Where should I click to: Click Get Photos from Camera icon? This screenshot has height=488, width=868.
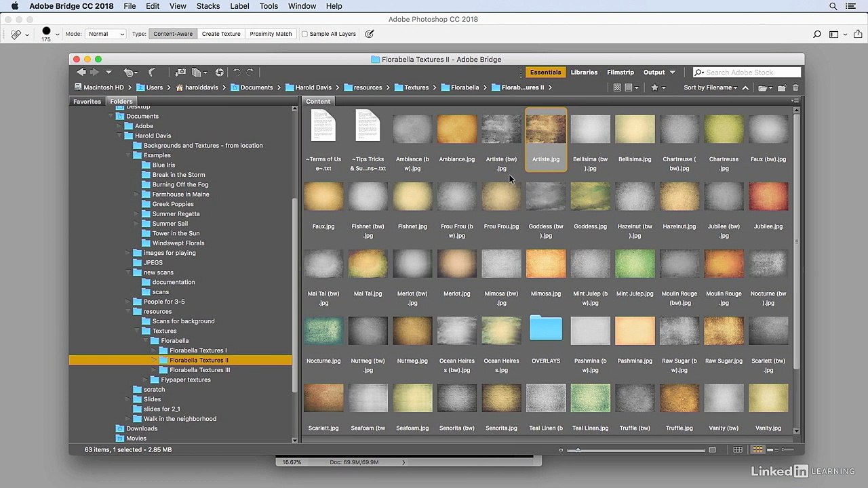(180, 73)
